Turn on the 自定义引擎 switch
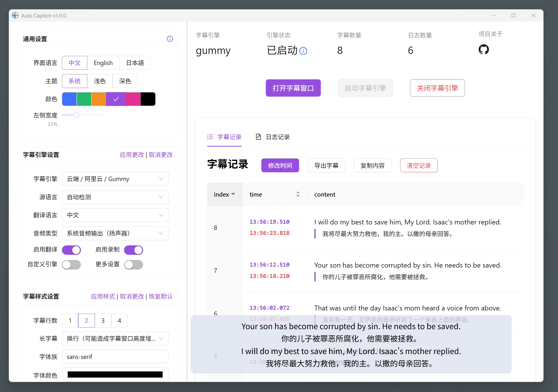The image size is (558, 392). pos(71,265)
